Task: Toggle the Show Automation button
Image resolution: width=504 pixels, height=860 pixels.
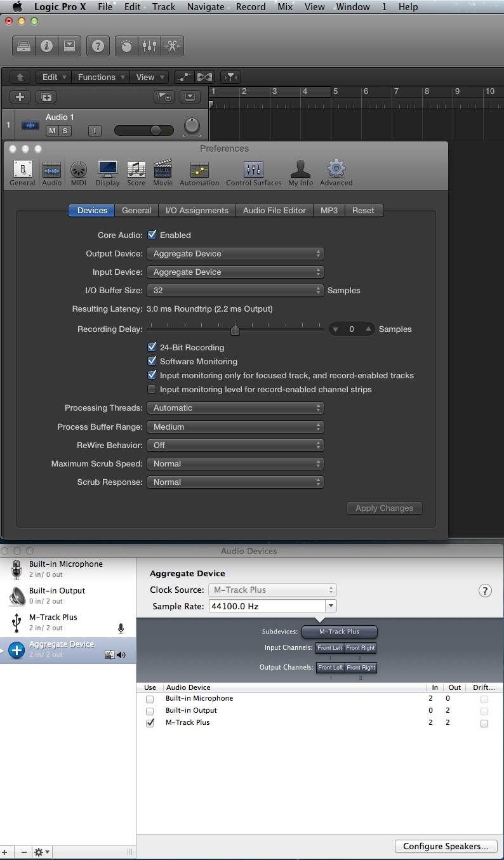Action: tap(184, 77)
